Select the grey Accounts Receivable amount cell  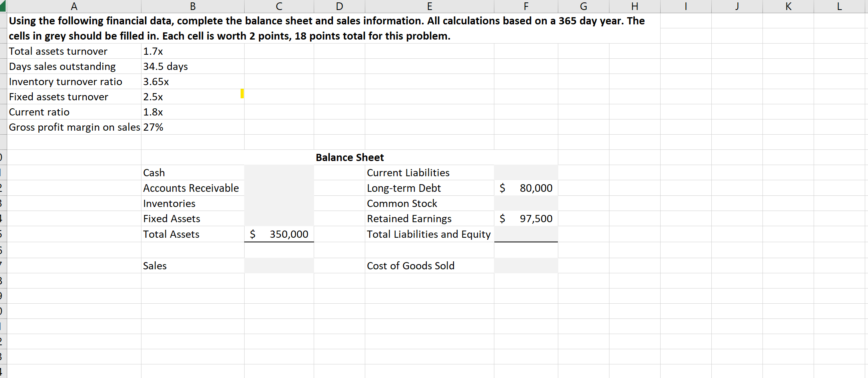coord(279,188)
